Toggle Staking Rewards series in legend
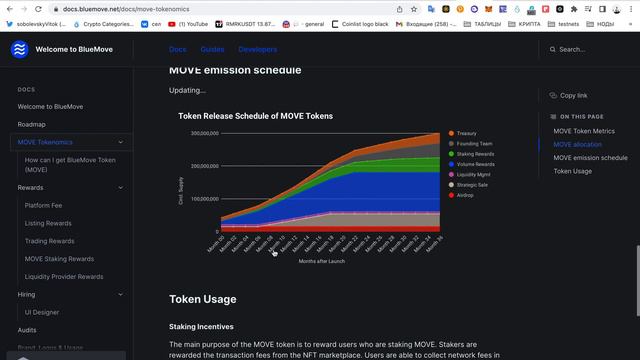 471,154
